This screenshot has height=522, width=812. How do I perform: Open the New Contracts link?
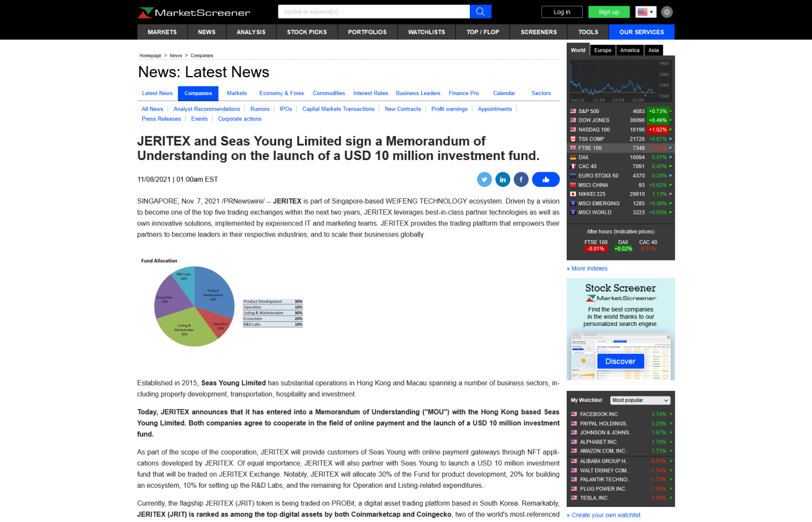tap(403, 109)
